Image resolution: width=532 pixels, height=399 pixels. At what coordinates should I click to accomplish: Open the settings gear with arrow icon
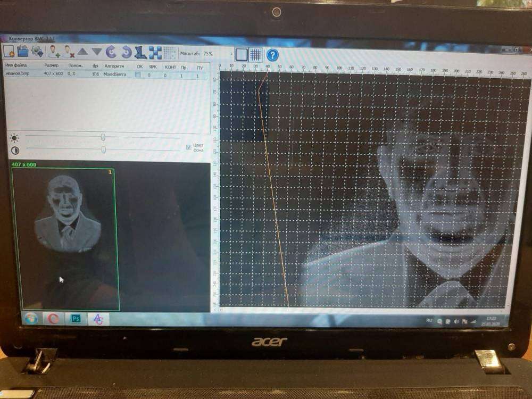pyautogui.click(x=37, y=52)
